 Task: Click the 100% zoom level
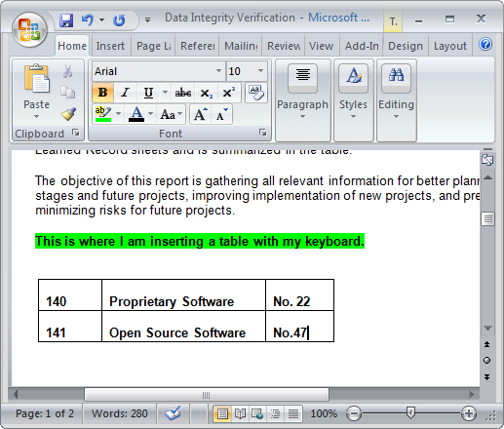[324, 413]
